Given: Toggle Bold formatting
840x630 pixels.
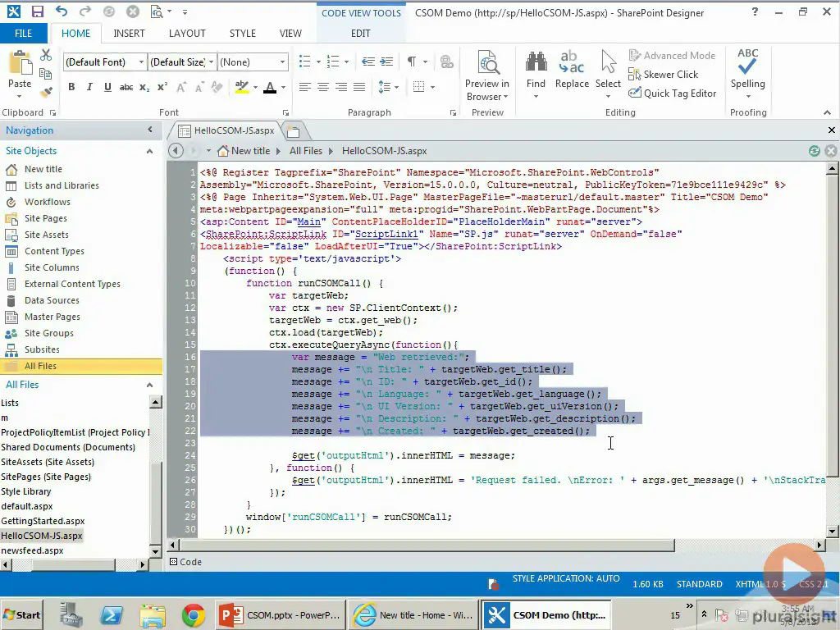Looking at the screenshot, I should [71, 87].
